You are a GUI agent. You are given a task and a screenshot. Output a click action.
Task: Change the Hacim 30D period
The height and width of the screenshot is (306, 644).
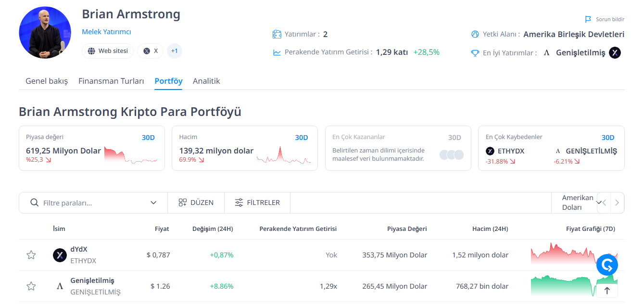[x=302, y=138]
